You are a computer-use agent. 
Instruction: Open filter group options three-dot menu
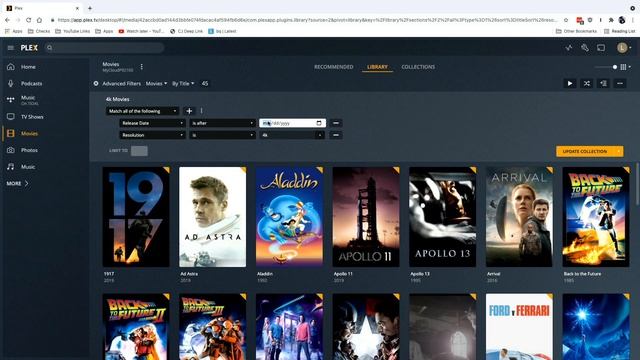(202, 111)
